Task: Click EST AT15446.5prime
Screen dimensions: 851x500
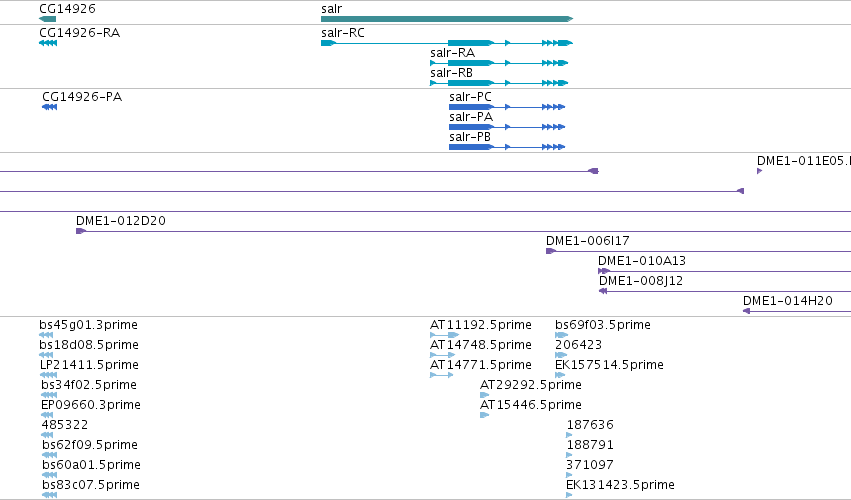Action: [531, 406]
